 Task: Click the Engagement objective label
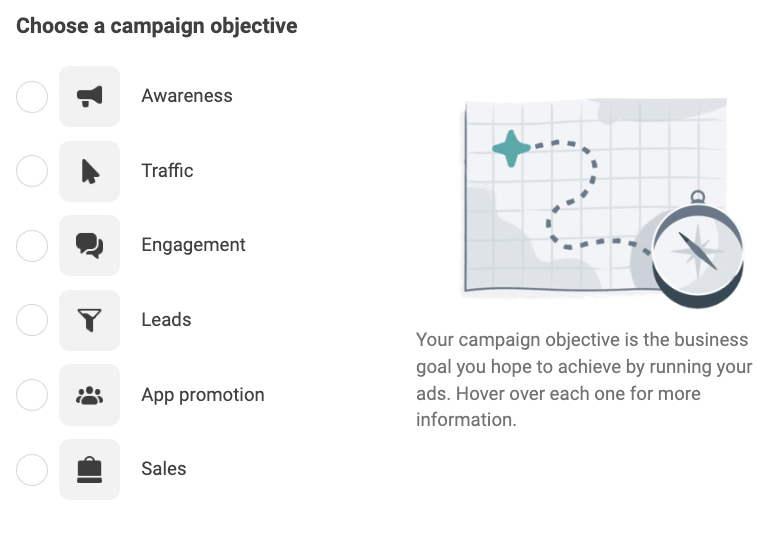click(193, 245)
